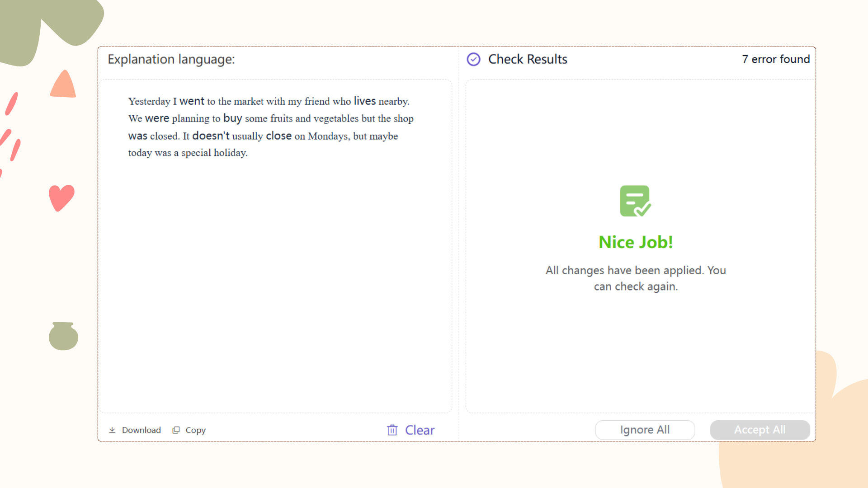The height and width of the screenshot is (488, 868).
Task: Click the 'Nice Job!' heading
Action: point(635,242)
